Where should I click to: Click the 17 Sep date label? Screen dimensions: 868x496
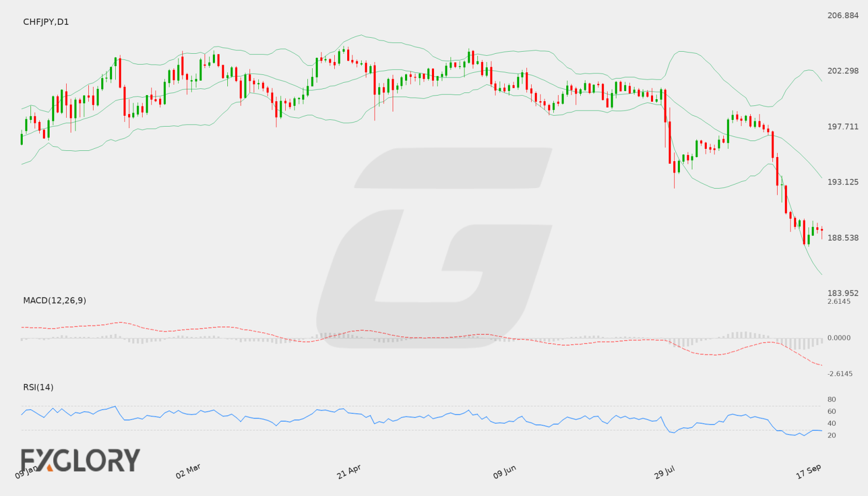(x=809, y=471)
